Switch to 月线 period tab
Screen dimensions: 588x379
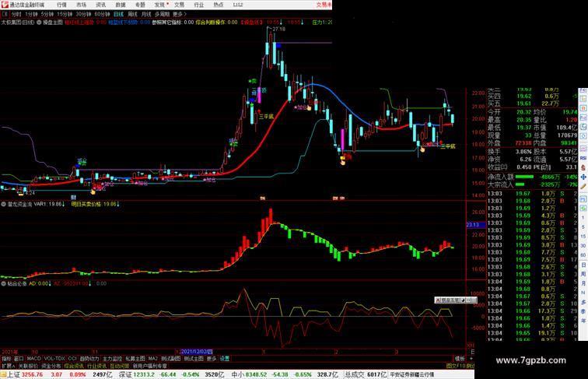pos(146,14)
